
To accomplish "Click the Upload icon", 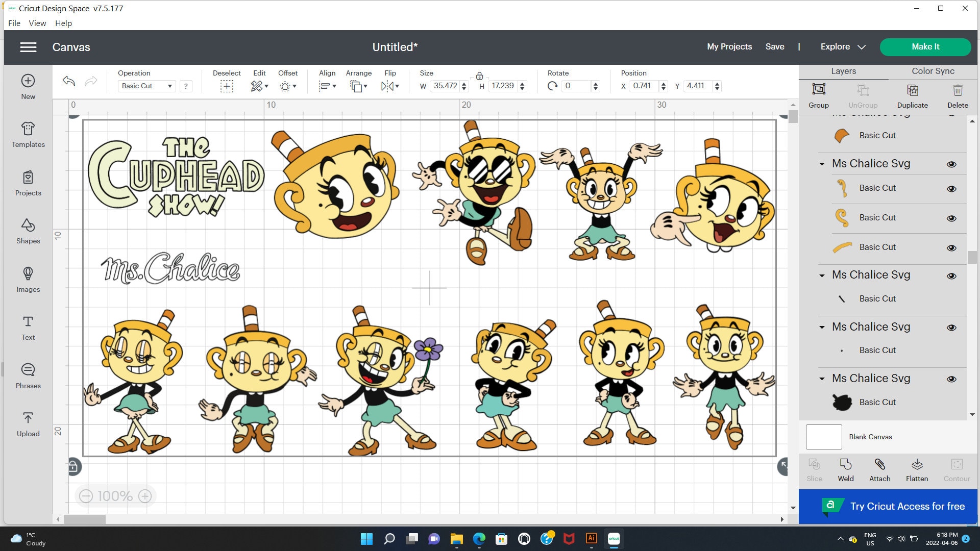I will click(x=28, y=418).
